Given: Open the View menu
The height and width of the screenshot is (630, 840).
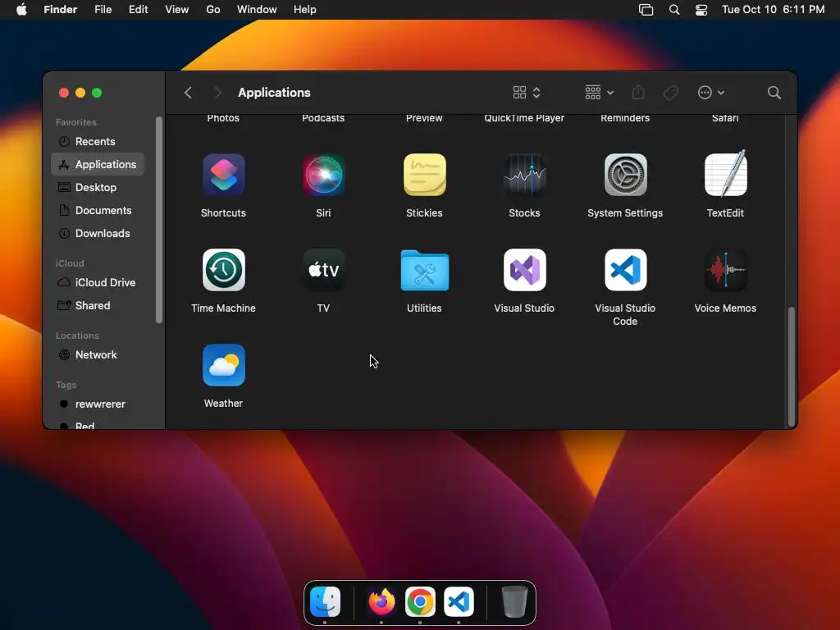Looking at the screenshot, I should click(177, 10).
